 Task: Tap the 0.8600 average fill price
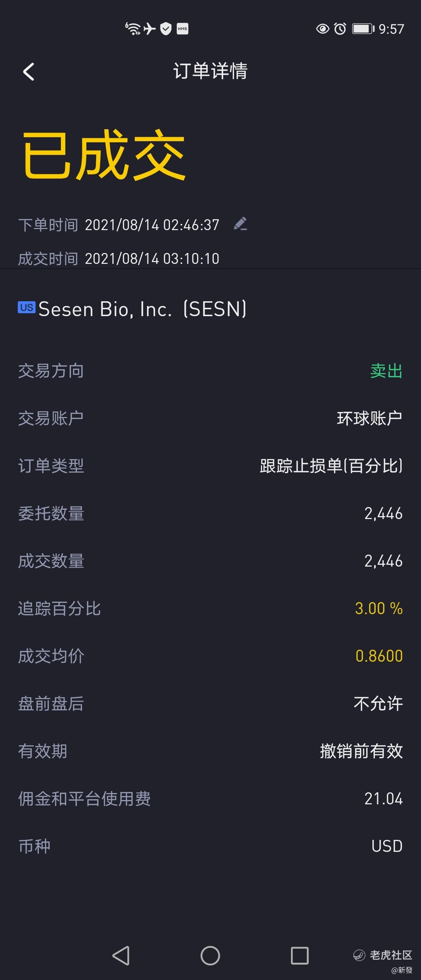(379, 656)
